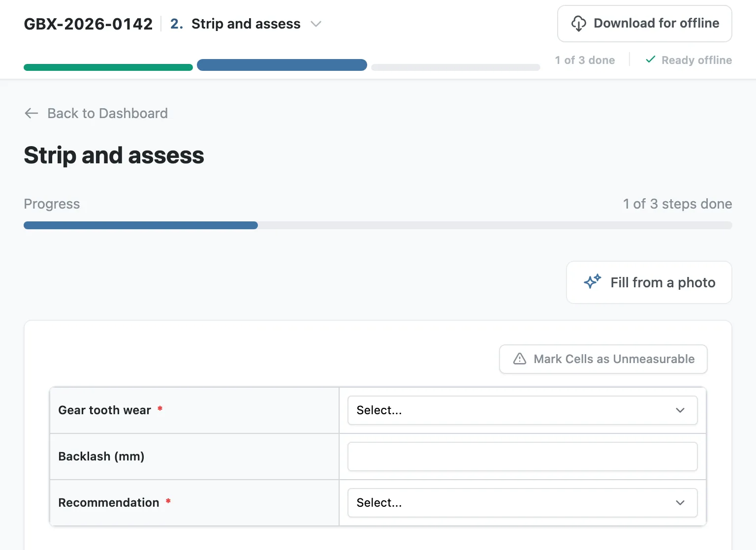
Task: Click the step number 2. in header
Action: [x=177, y=24]
